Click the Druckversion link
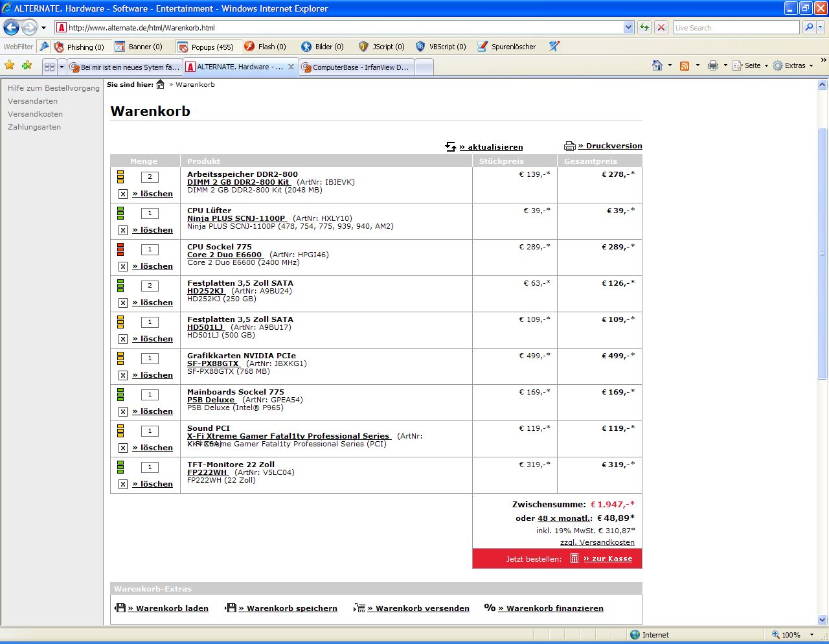 click(x=610, y=146)
